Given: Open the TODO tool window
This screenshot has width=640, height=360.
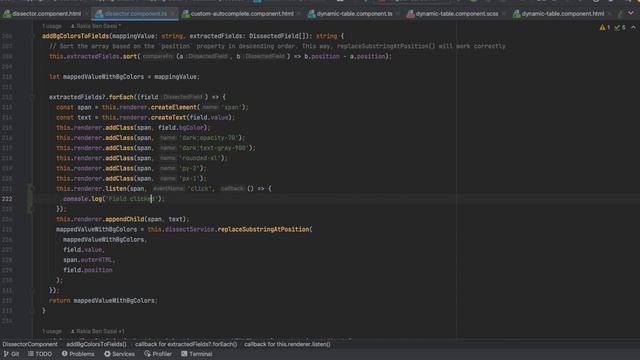Looking at the screenshot, I should tap(40, 354).
